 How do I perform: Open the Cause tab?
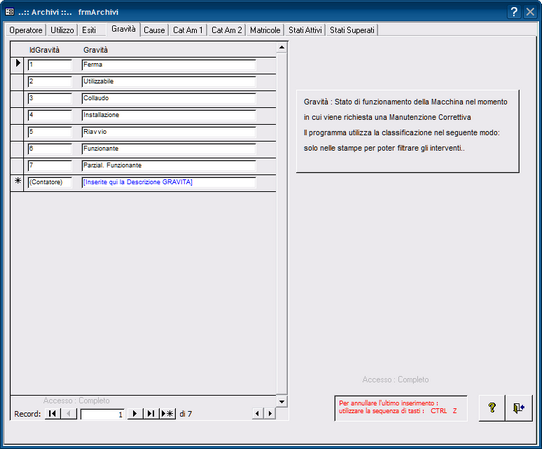pos(154,30)
